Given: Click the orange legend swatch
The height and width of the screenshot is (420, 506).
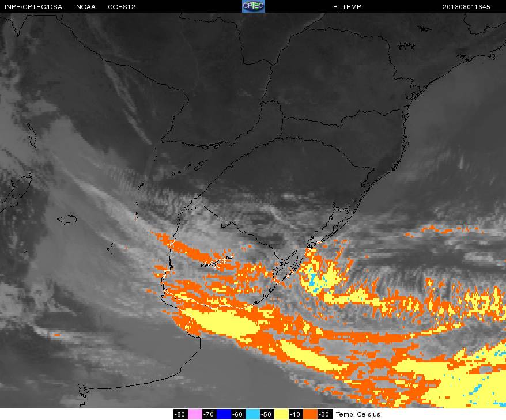Looking at the screenshot, I should (309, 414).
